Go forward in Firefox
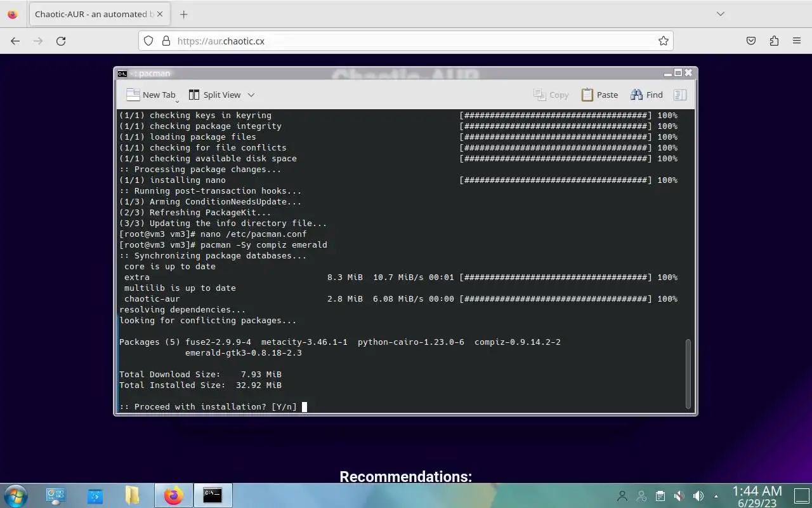 pos(38,41)
